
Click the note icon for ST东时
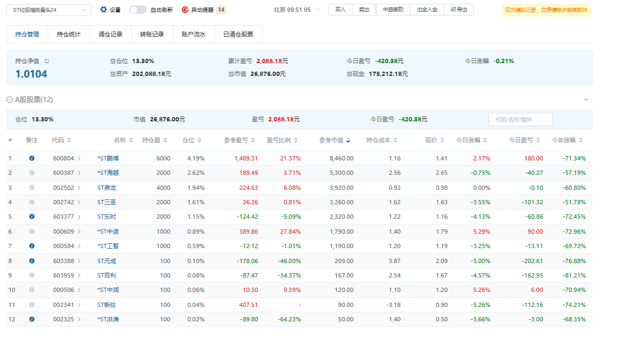tap(32, 217)
